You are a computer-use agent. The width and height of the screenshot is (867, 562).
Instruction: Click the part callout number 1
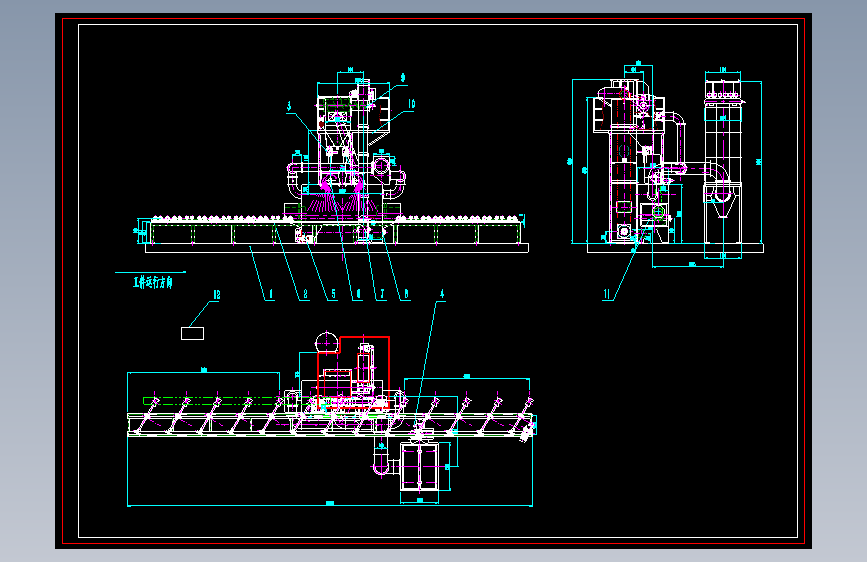(x=271, y=294)
